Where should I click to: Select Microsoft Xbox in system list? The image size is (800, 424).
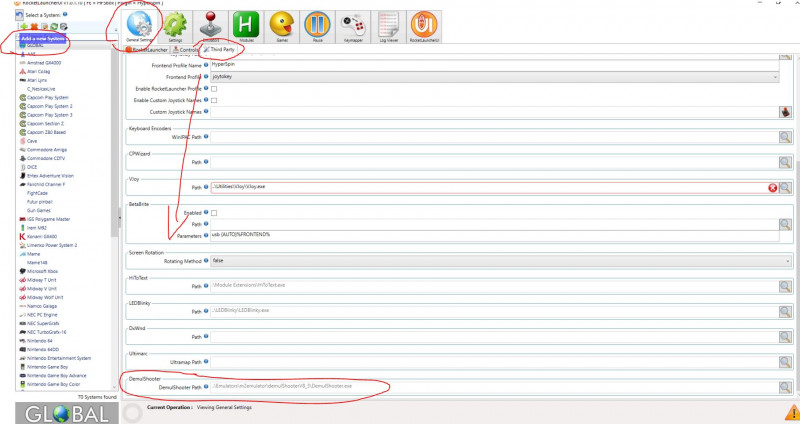pyautogui.click(x=42, y=271)
